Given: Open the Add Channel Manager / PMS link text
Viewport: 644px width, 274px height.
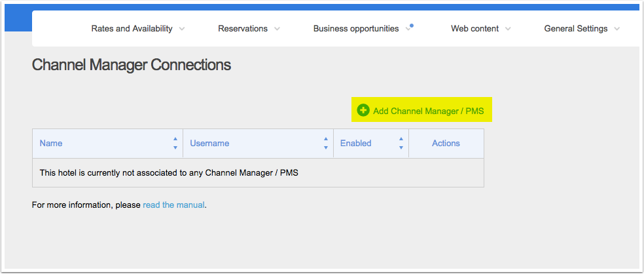Looking at the screenshot, I should click(x=429, y=111).
